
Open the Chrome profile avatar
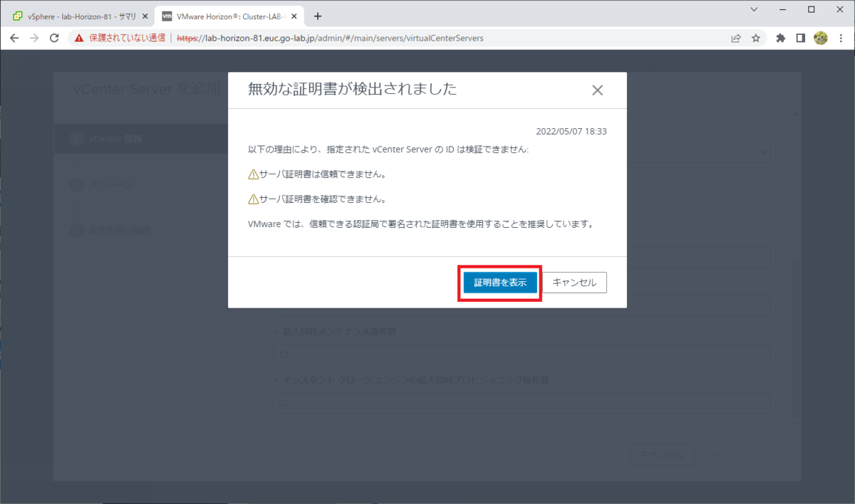[821, 38]
